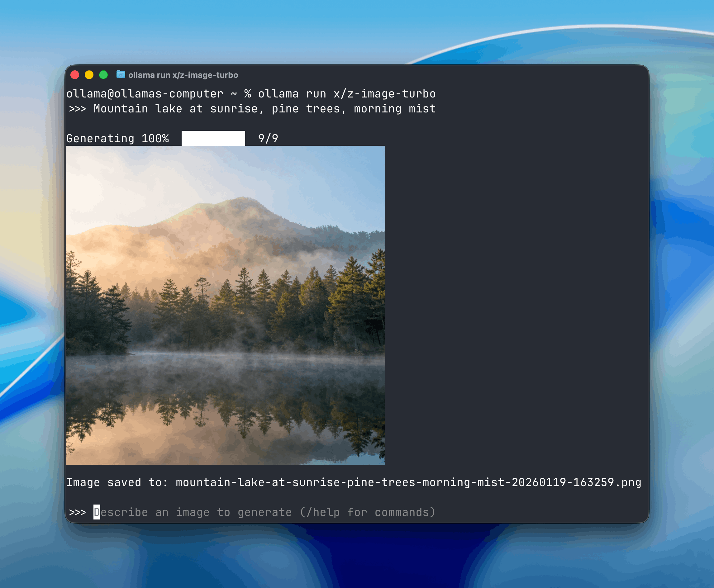This screenshot has width=714, height=588.
Task: Click the desktop wallpaper outside the terminal
Action: (339, 31)
